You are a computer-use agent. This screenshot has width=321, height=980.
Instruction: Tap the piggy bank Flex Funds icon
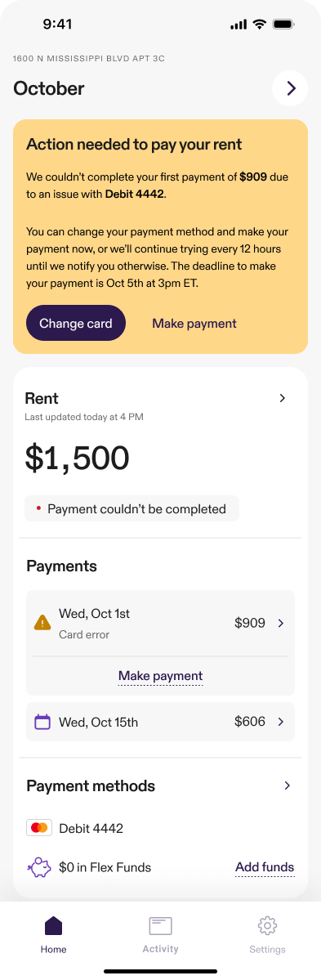[38, 867]
